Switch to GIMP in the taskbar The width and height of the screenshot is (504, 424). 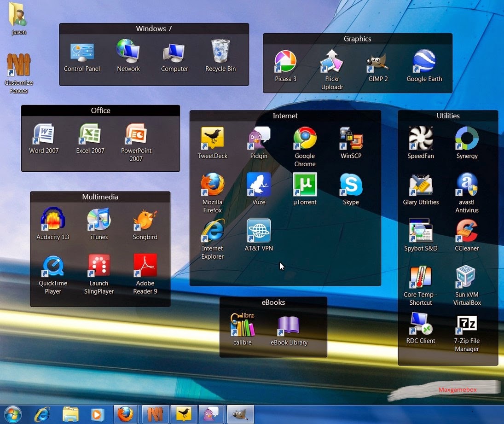(240, 414)
